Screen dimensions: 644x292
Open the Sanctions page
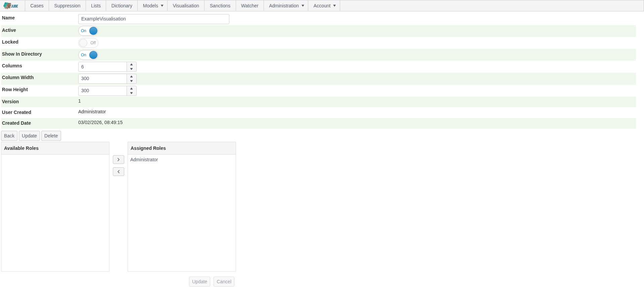pyautogui.click(x=220, y=6)
